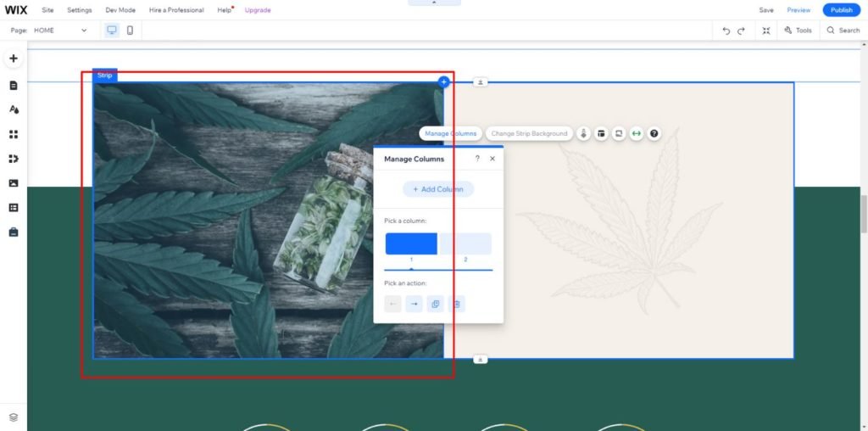Open the briefcase icon in left sidebar
The image size is (868, 431).
pos(14,232)
